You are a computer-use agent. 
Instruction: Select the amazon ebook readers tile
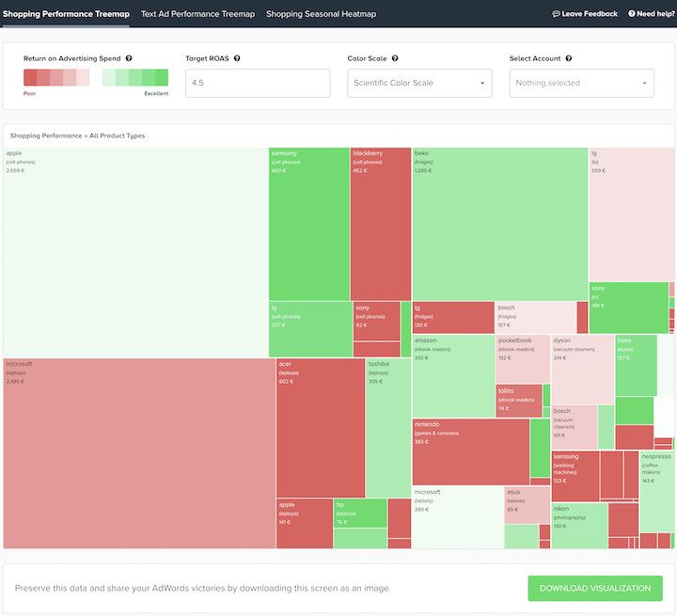coord(453,376)
